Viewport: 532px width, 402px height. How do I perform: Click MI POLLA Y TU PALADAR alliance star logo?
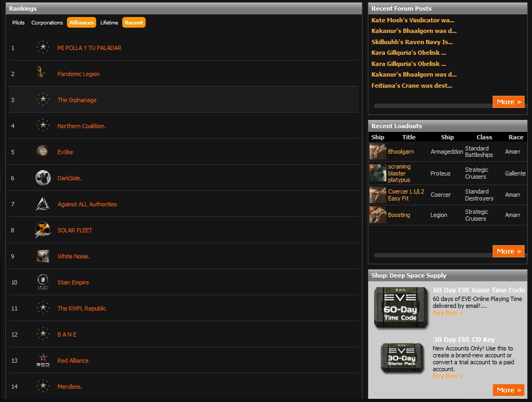pos(43,47)
